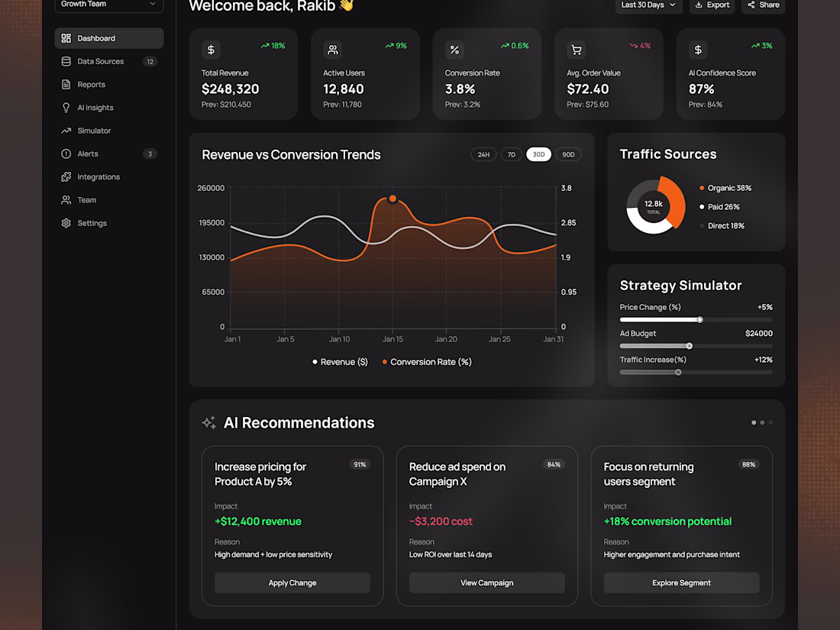Click the Simulator trend-line icon
Viewport: 840px width, 630px height.
coord(66,130)
